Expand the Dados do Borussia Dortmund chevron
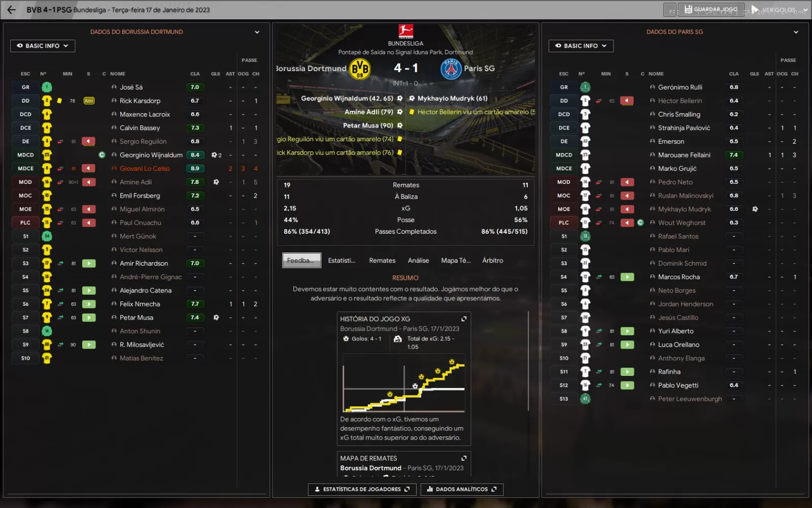This screenshot has height=508, width=812. 257,32
